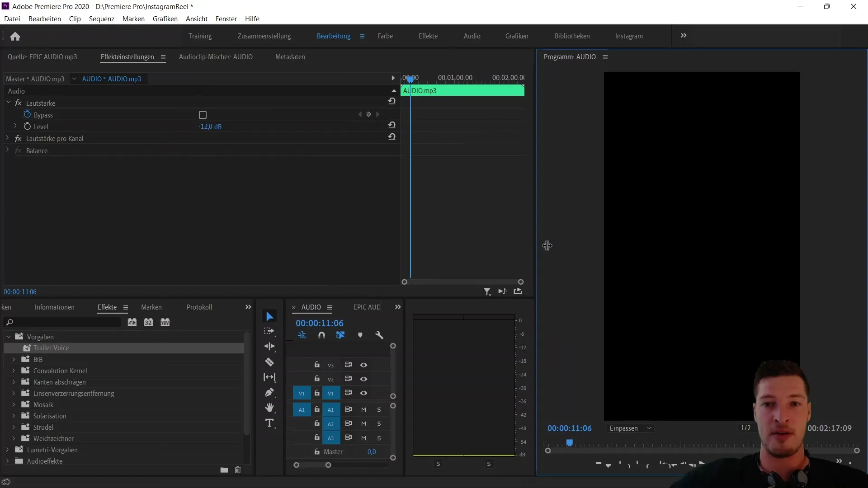Collapse the Lautstärke effect group

click(8, 103)
